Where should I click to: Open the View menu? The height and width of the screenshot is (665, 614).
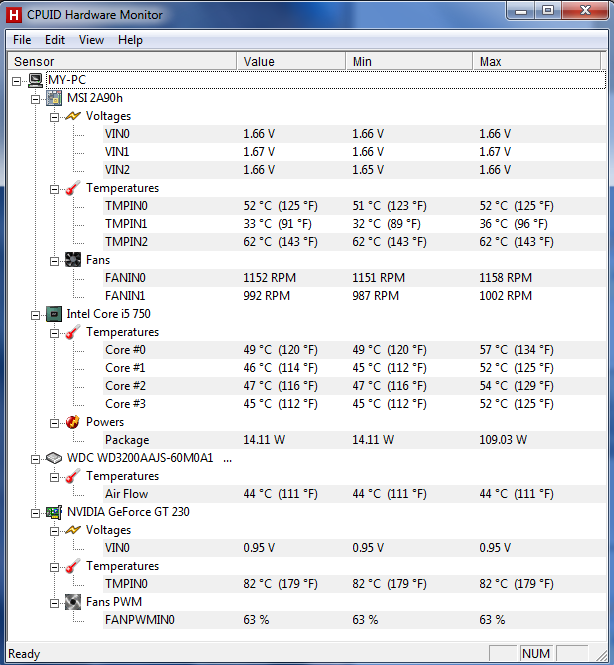tap(91, 40)
